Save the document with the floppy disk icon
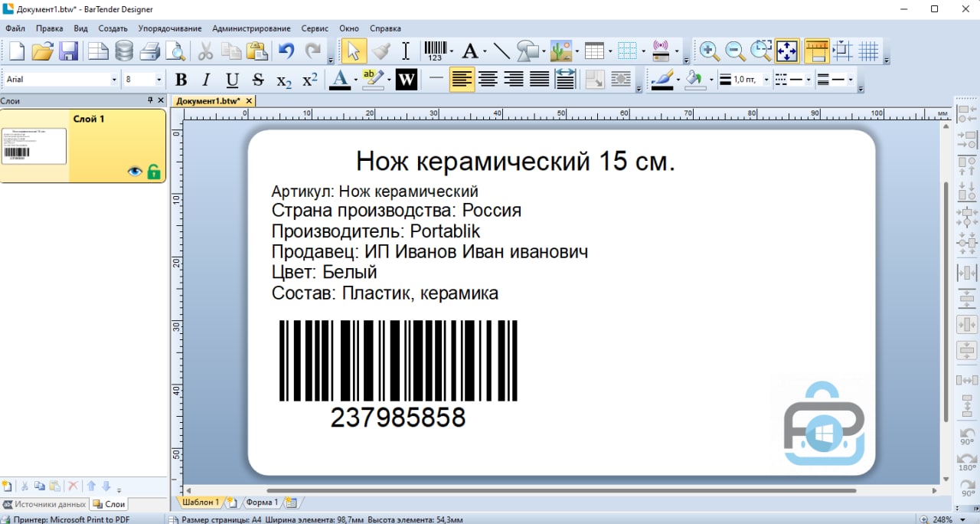The width and height of the screenshot is (980, 524). click(x=69, y=51)
